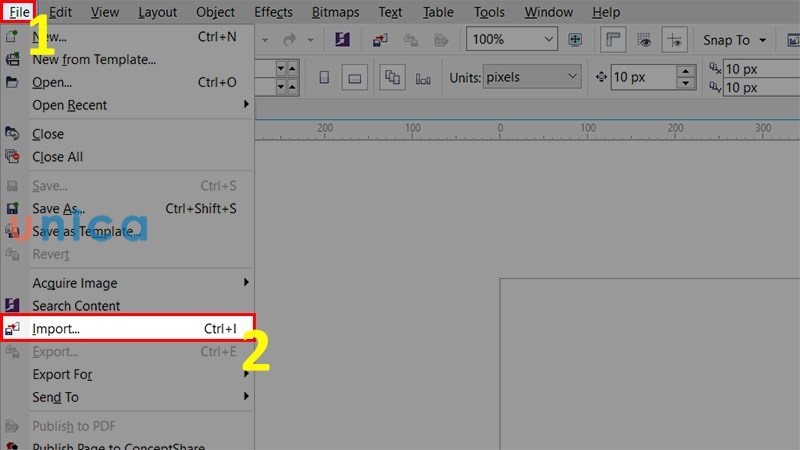Select Landscape page orientation

click(355, 78)
